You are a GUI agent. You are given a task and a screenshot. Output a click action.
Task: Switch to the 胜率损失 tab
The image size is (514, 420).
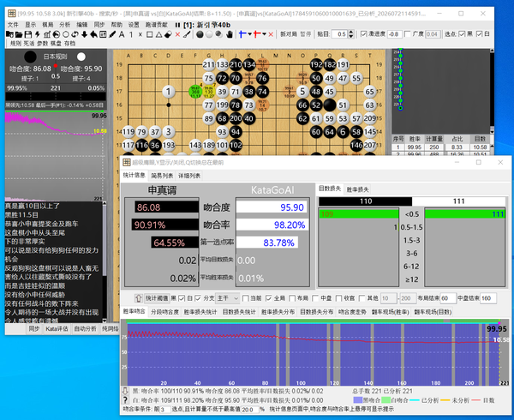pyautogui.click(x=357, y=189)
